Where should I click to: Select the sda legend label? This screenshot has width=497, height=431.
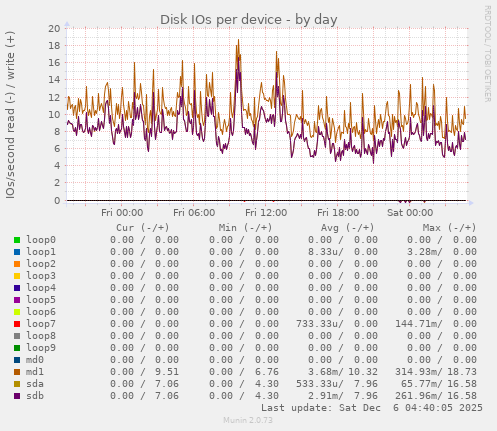coord(35,384)
